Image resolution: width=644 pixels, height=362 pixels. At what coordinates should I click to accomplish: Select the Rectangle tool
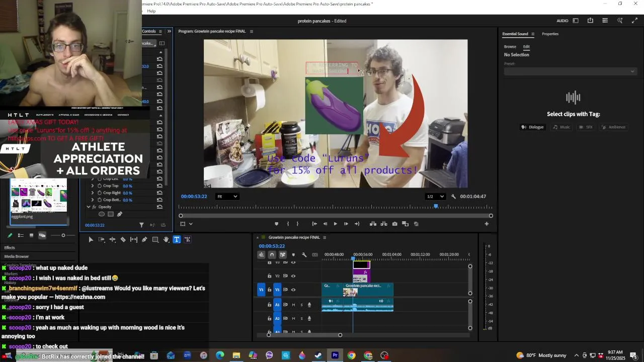pos(155,240)
